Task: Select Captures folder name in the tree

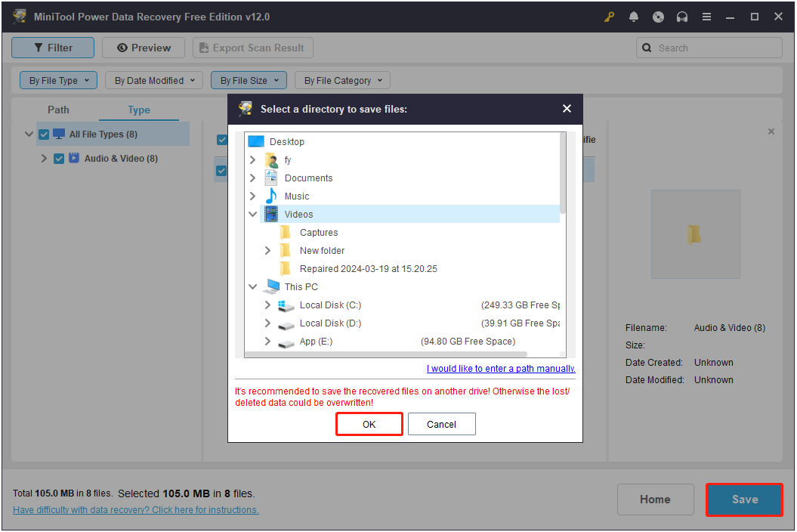Action: [x=319, y=233]
